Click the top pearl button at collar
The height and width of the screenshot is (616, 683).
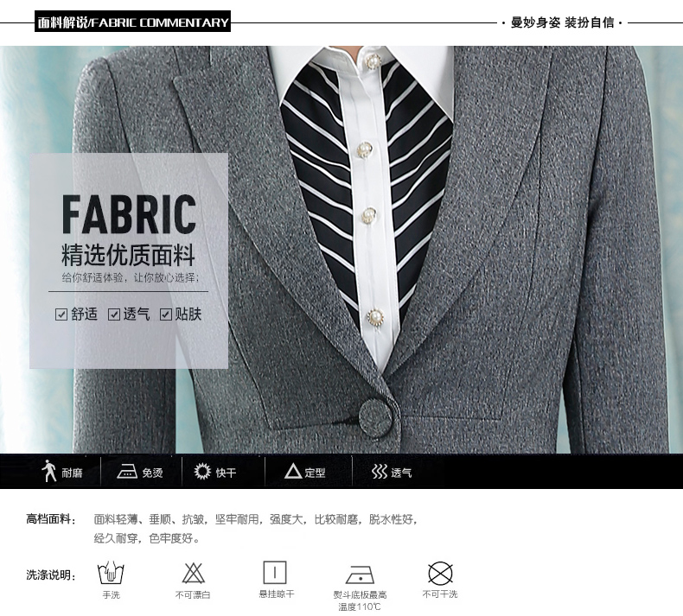pos(373,61)
